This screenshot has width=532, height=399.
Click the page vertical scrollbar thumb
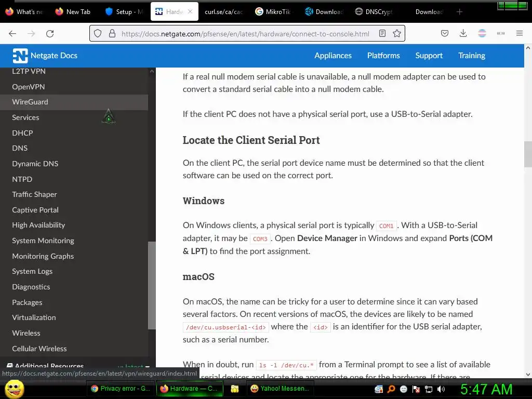(x=528, y=154)
